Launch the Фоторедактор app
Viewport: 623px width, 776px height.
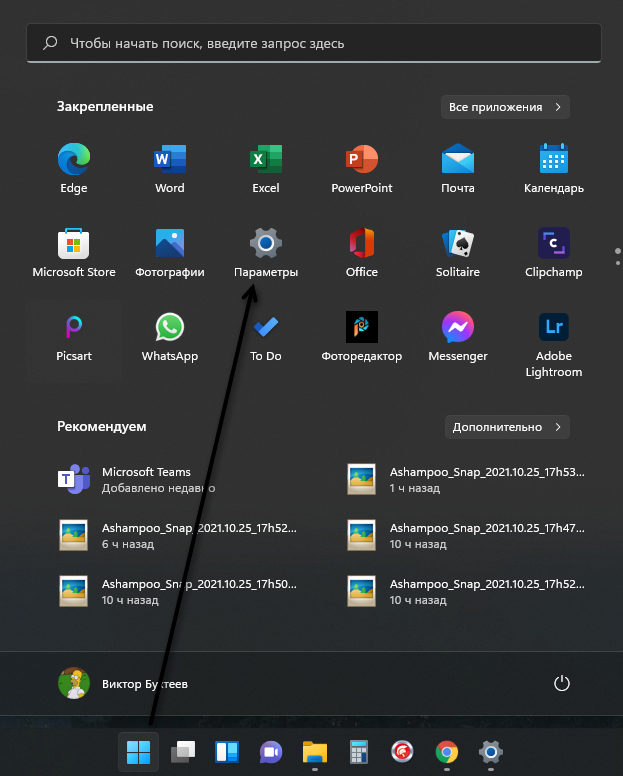click(362, 337)
